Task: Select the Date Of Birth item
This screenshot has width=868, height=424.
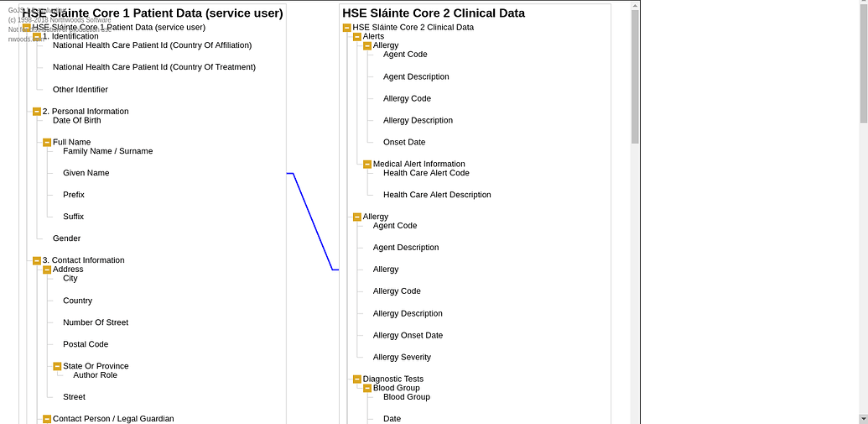Action: point(77,120)
